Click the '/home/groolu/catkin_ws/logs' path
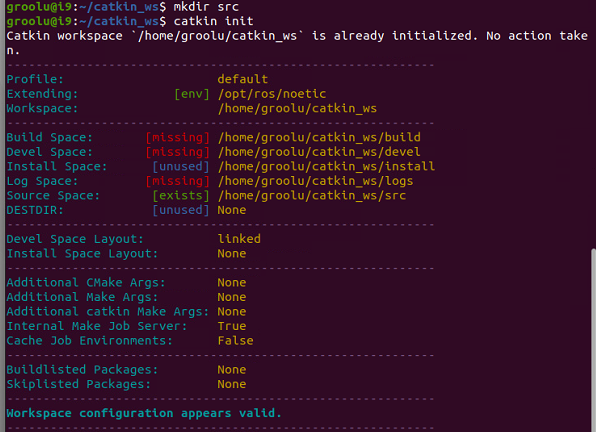Image resolution: width=596 pixels, height=432 pixels. [315, 181]
